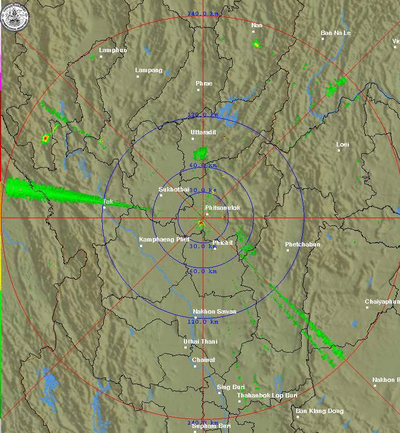Select the Phetchabun city label
The image size is (400, 433).
[302, 244]
